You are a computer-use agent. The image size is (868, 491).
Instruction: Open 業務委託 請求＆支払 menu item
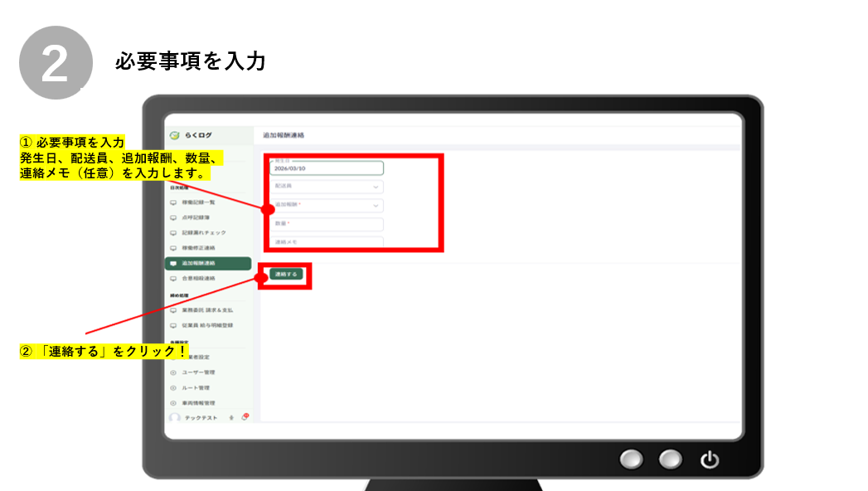click(x=207, y=310)
